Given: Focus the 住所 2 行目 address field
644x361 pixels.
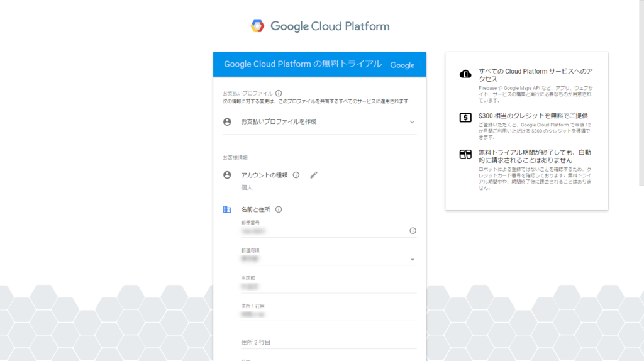Looking at the screenshot, I should [x=328, y=343].
